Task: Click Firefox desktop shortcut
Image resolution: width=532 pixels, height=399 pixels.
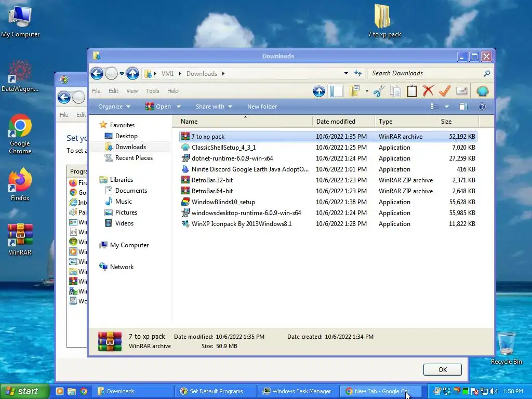Action: coord(20,184)
